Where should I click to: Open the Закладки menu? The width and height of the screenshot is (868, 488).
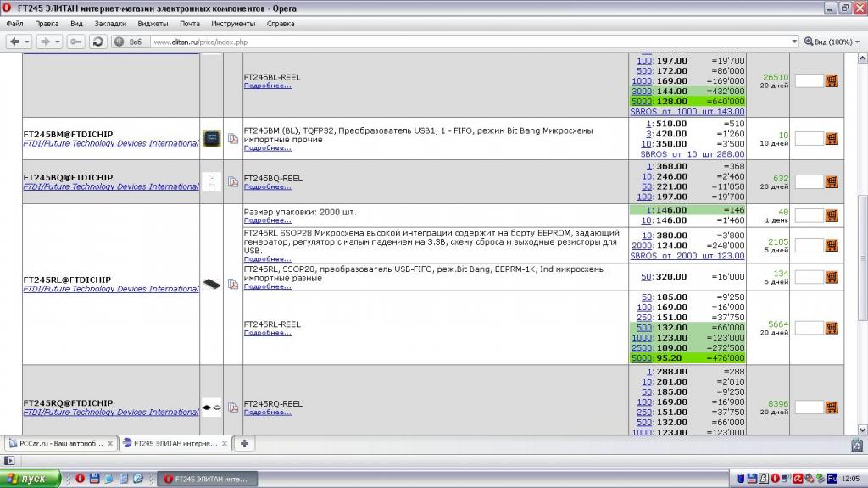point(110,24)
